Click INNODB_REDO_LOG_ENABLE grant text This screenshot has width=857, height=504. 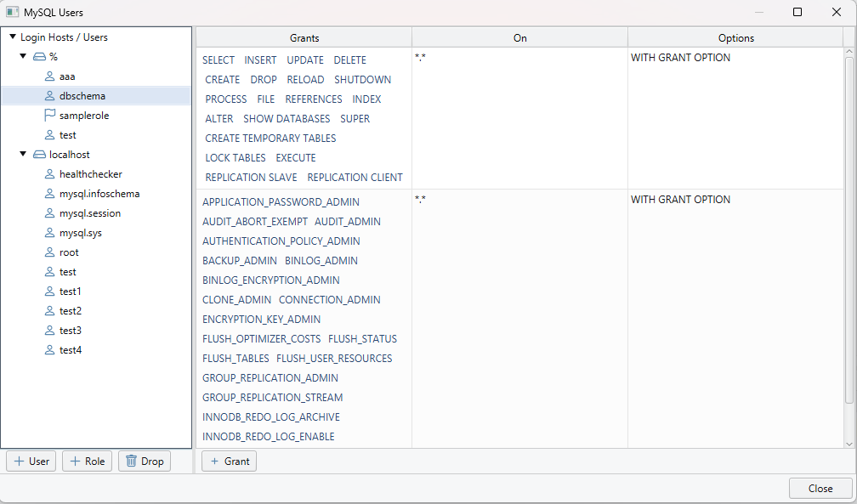[x=269, y=437]
